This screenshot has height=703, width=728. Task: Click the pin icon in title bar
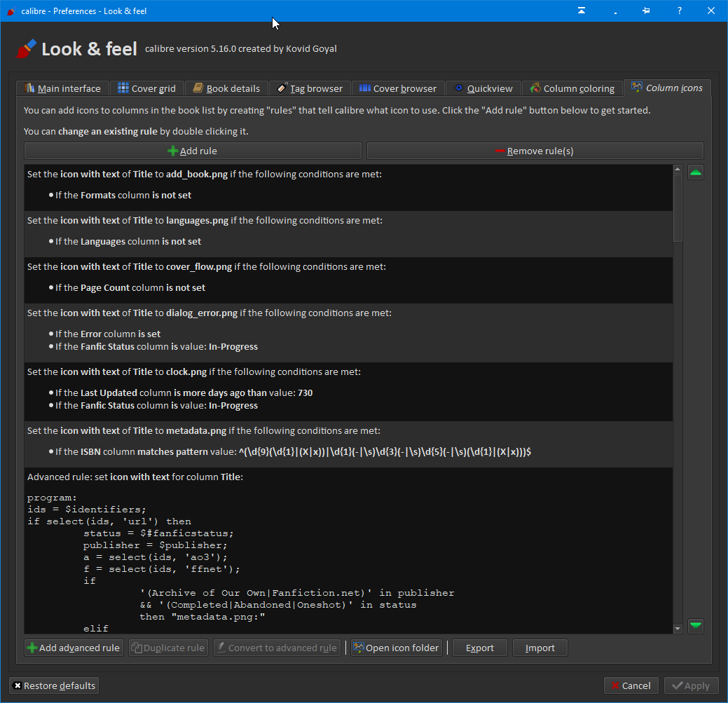coord(646,11)
